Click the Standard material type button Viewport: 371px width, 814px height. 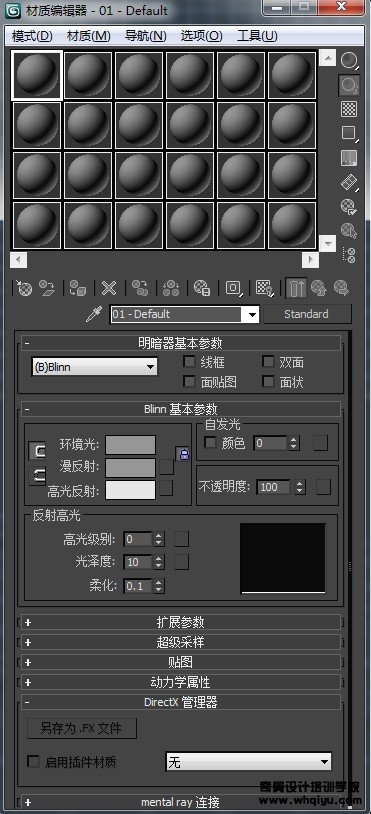(307, 314)
